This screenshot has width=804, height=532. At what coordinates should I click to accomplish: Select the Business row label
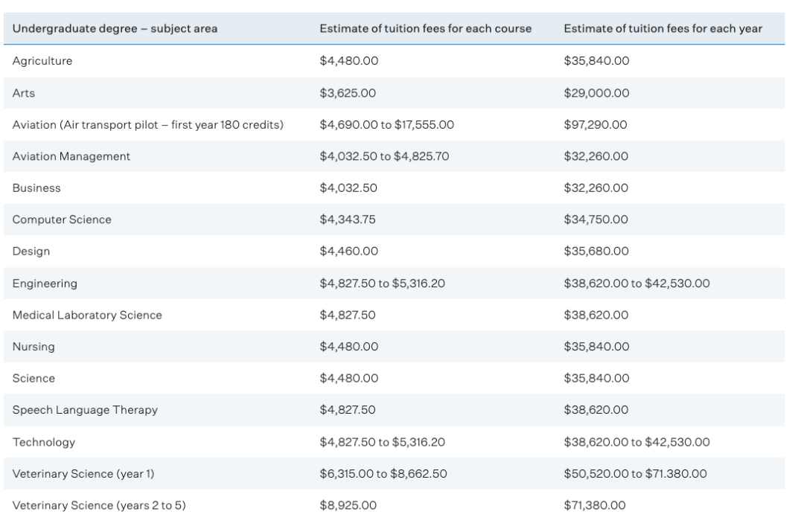pyautogui.click(x=36, y=188)
